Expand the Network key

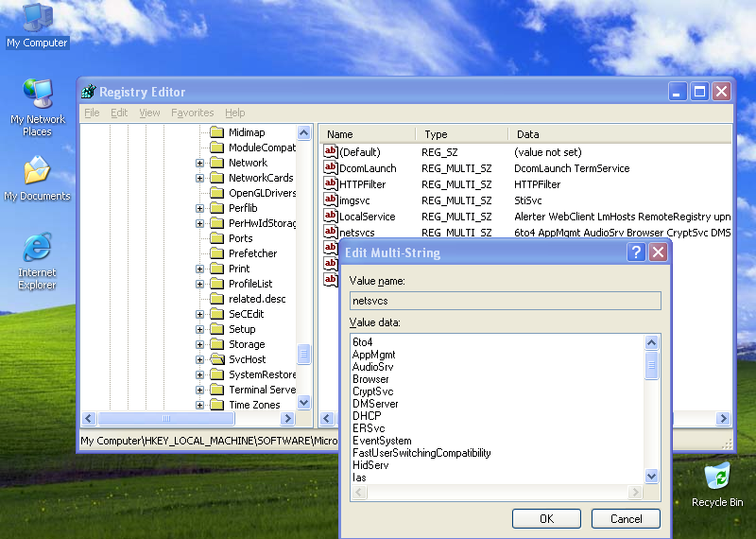199,163
